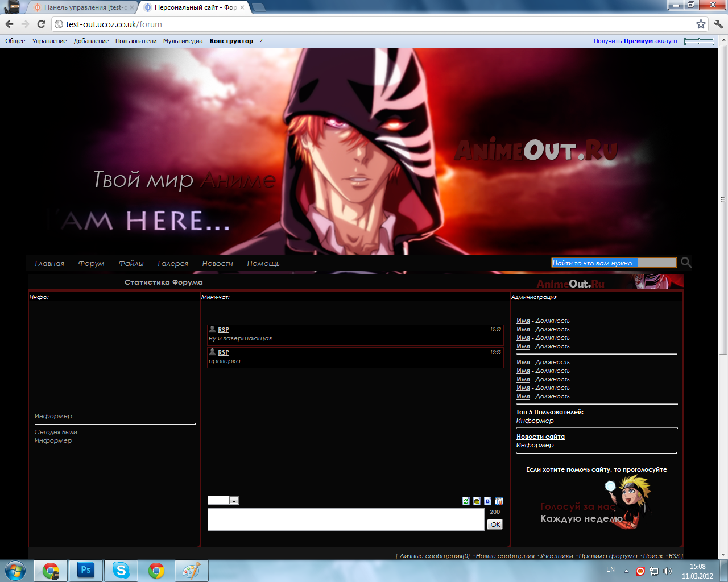Open Paint from the taskbar

192,570
